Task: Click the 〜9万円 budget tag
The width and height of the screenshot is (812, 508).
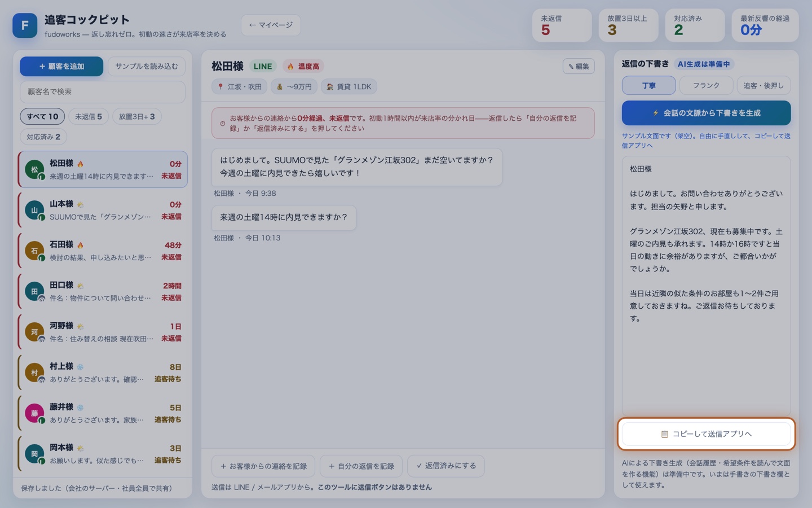Action: [x=294, y=86]
